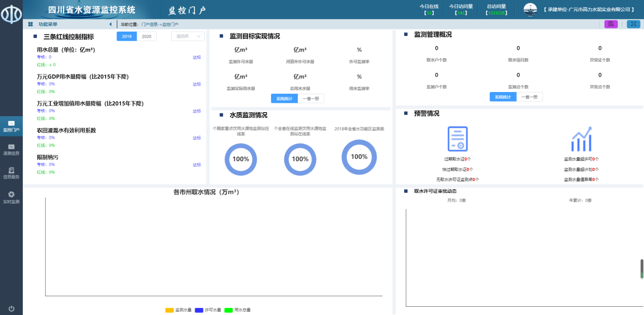This screenshot has width=644, height=315.
Task: Select the 2019 year toggle
Action: click(x=127, y=36)
